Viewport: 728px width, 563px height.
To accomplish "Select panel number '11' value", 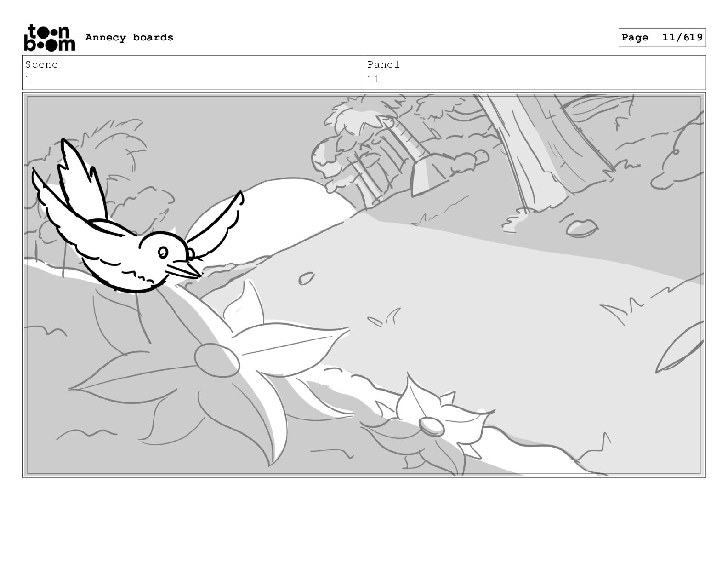I will click(x=373, y=79).
